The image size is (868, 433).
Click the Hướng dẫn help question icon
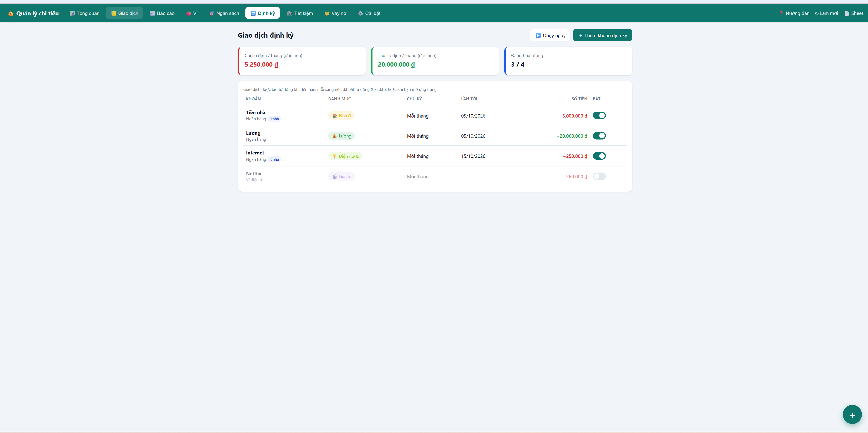click(x=781, y=13)
